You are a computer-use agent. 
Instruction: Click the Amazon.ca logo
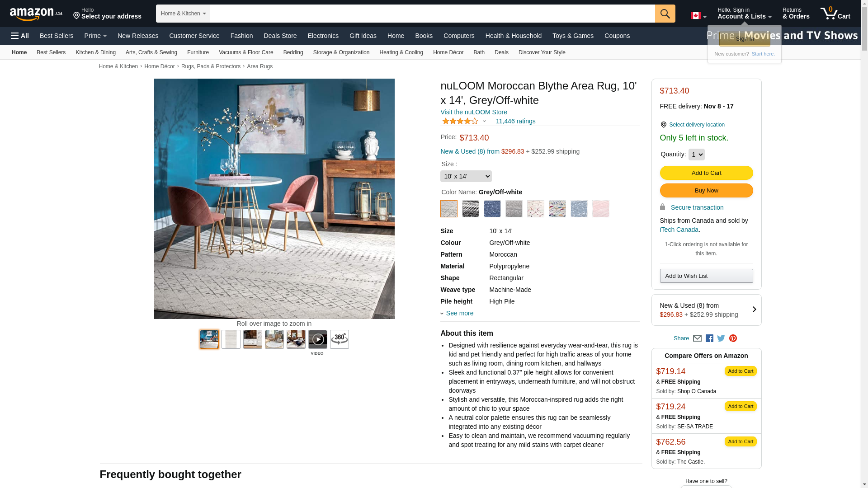tap(36, 14)
